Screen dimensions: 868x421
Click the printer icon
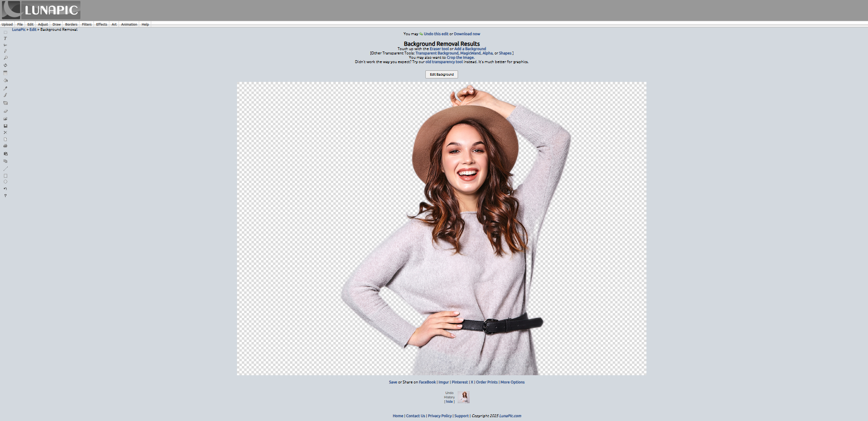click(5, 145)
